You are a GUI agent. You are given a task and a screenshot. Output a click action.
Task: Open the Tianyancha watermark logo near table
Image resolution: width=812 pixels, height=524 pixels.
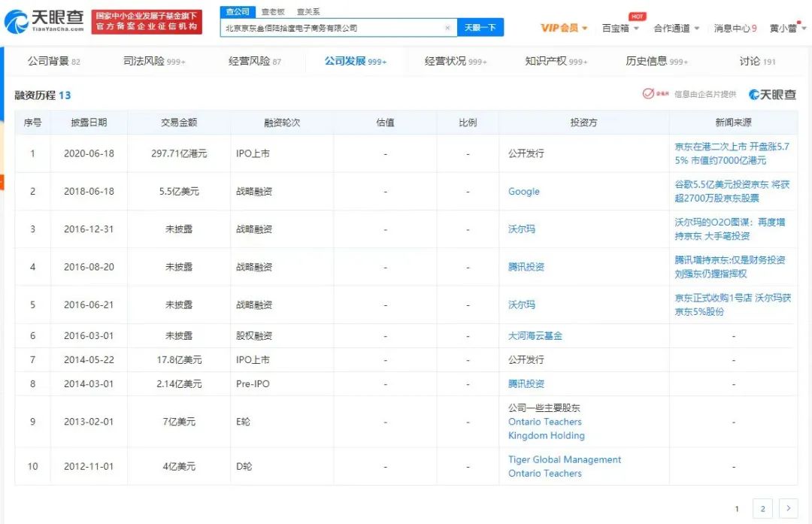(773, 94)
